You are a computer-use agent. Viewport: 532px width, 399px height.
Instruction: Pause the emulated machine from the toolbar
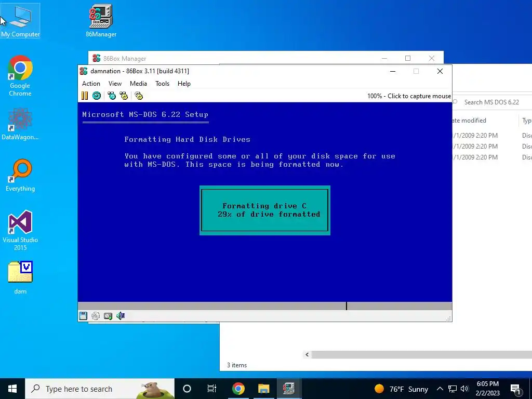point(85,96)
